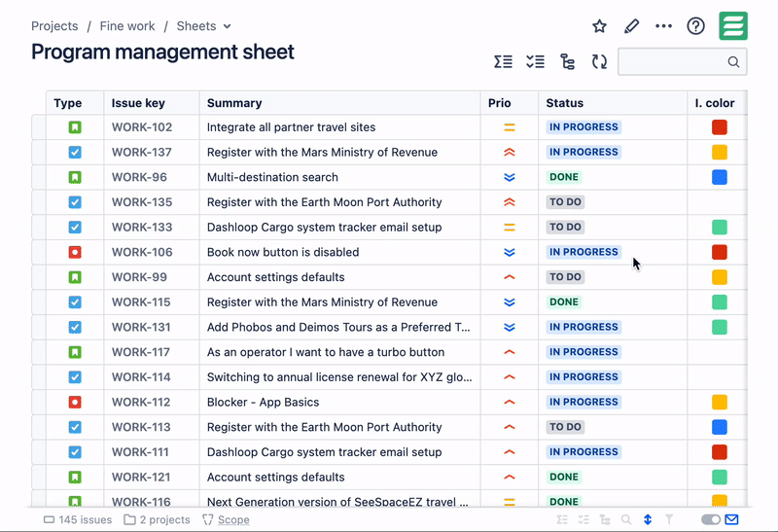Open the Fine work breadcrumb link

[127, 26]
